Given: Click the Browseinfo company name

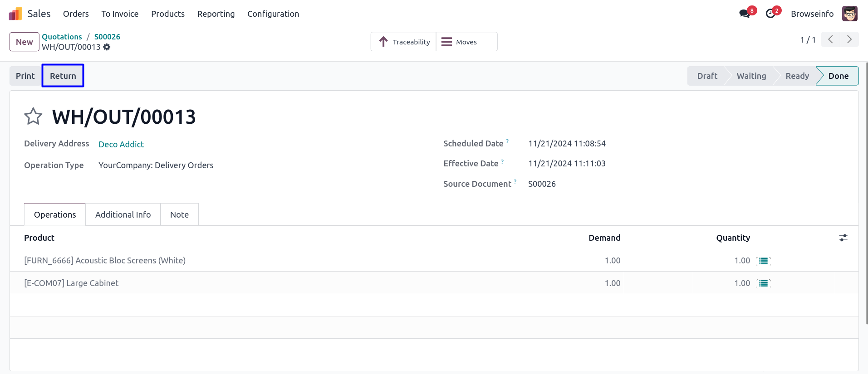Looking at the screenshot, I should coord(812,14).
